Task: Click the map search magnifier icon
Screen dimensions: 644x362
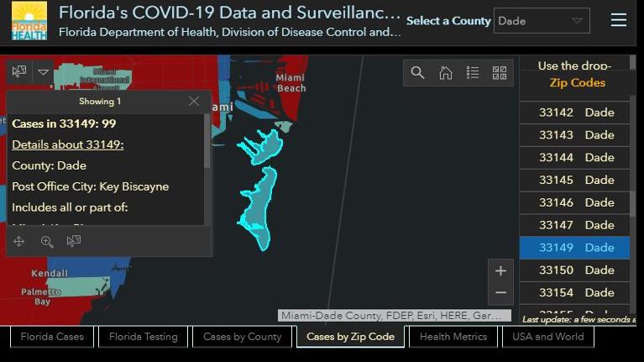Action: 417,73
